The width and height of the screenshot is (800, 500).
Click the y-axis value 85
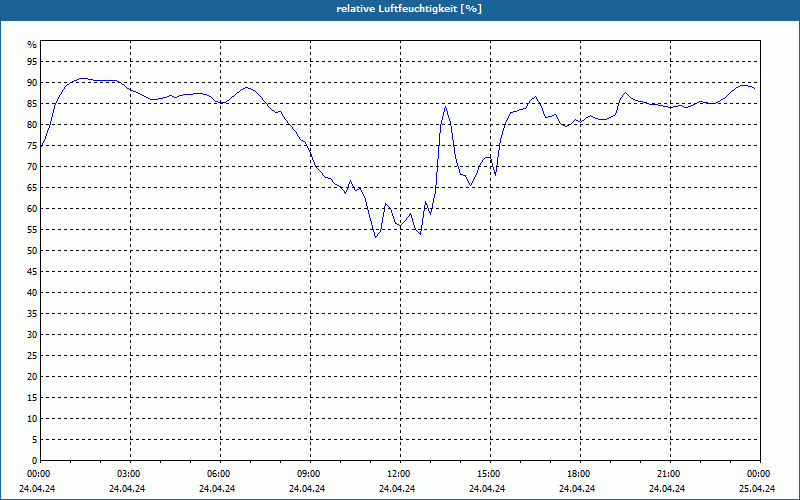tap(32, 104)
